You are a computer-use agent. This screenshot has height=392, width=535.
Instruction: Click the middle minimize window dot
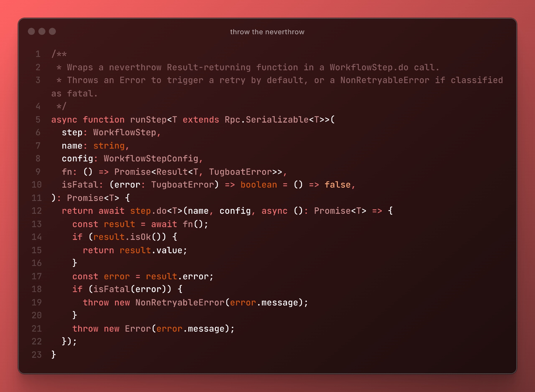[42, 32]
